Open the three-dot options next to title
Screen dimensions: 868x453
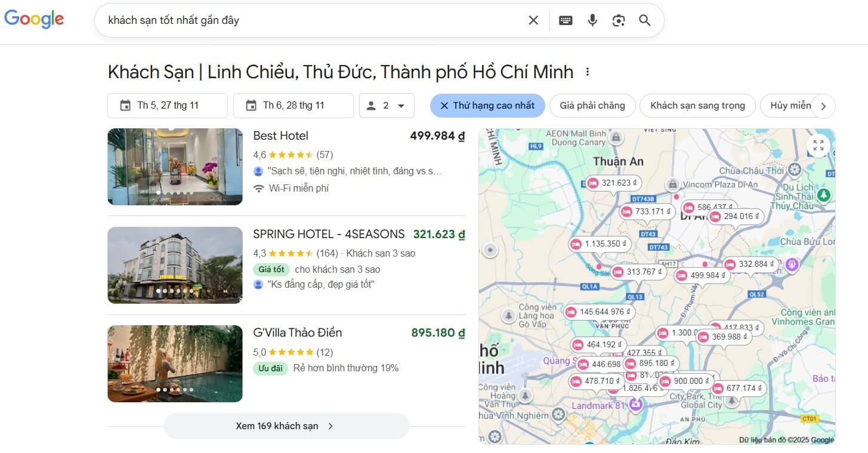(x=588, y=72)
